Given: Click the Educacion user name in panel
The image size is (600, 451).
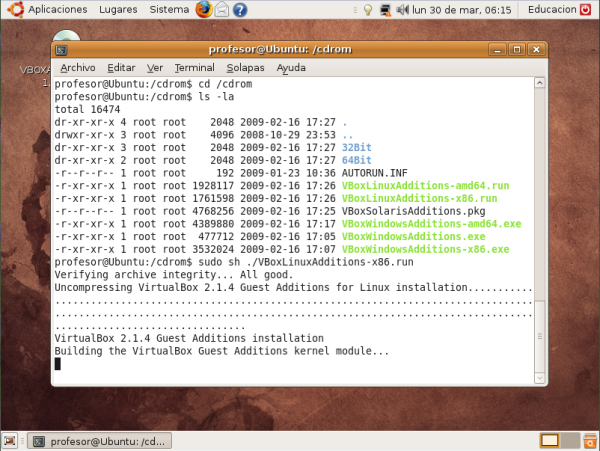Looking at the screenshot, I should pyautogui.click(x=552, y=10).
